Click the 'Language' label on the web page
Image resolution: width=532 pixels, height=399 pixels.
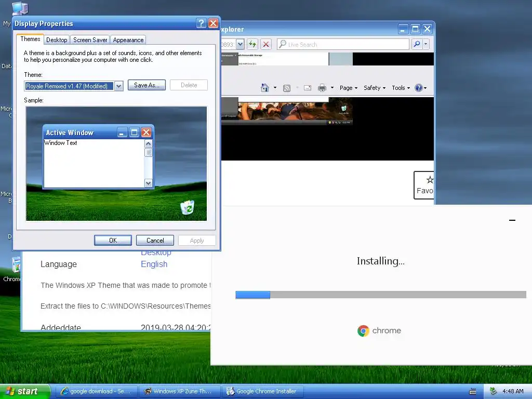[59, 264]
